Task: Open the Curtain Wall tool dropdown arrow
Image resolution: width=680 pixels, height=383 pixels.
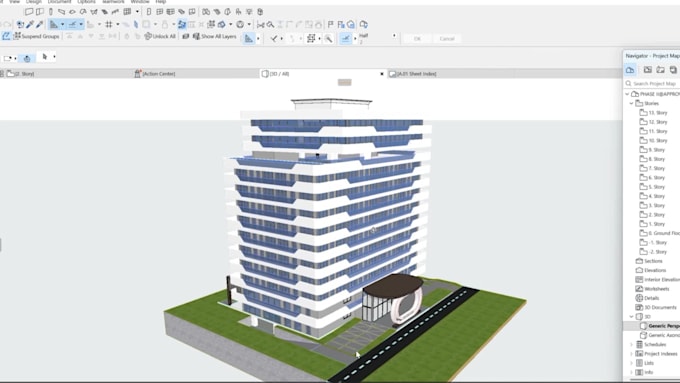Action: coord(137,12)
